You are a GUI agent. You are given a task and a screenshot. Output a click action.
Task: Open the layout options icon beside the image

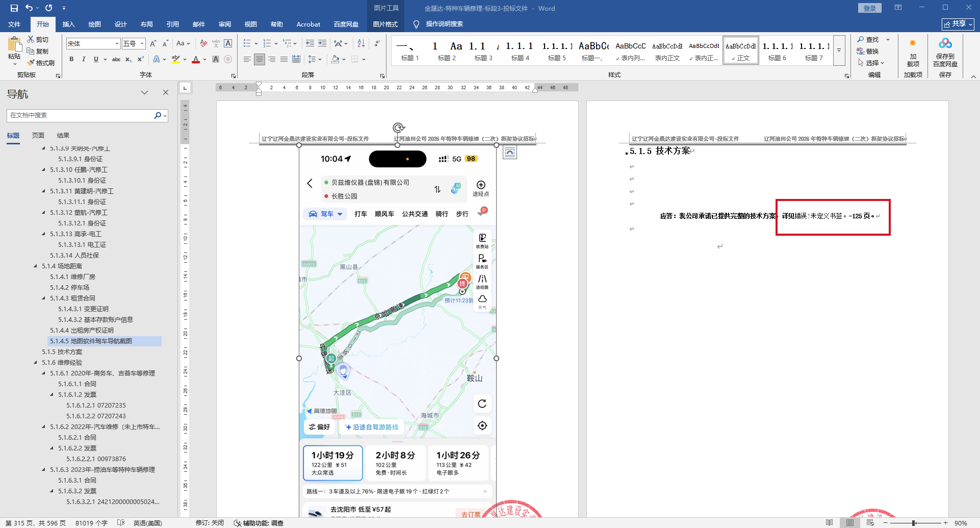point(509,152)
